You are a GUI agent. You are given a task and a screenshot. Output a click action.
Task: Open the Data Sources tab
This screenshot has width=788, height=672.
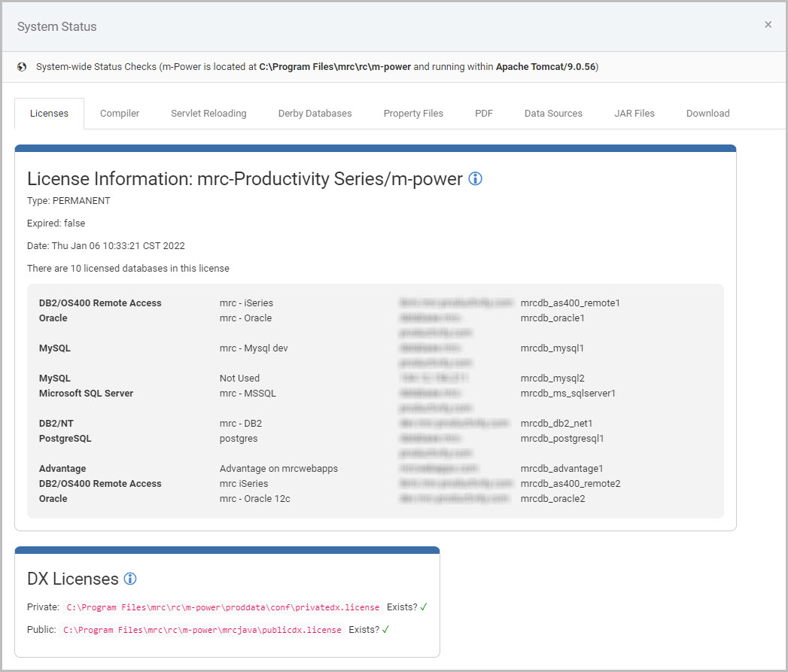click(553, 114)
